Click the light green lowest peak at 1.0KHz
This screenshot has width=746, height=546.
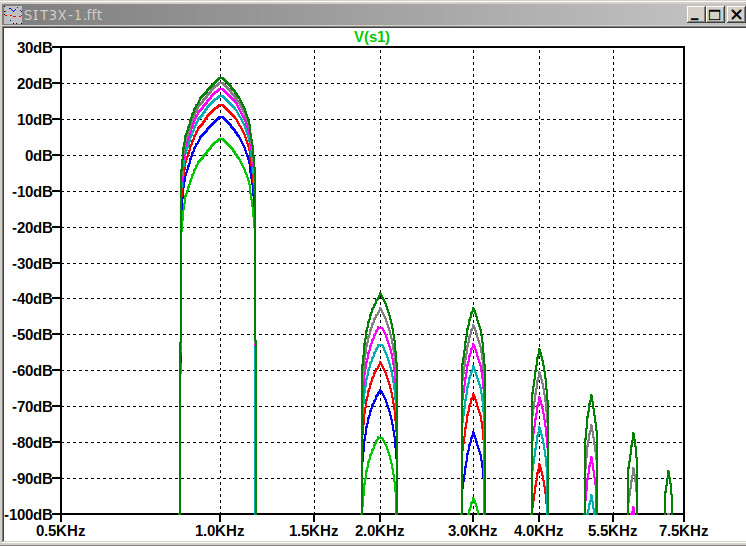click(x=221, y=139)
